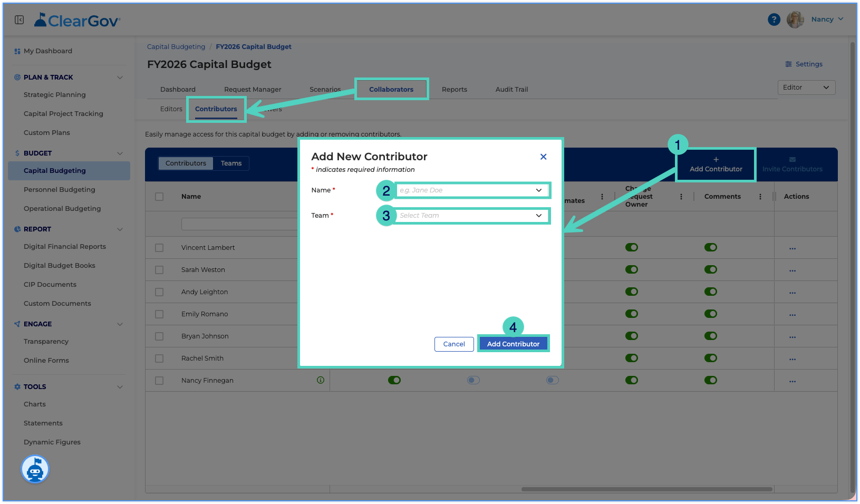Open Digital Budget Books in sidebar
The width and height of the screenshot is (860, 504).
[x=60, y=266]
